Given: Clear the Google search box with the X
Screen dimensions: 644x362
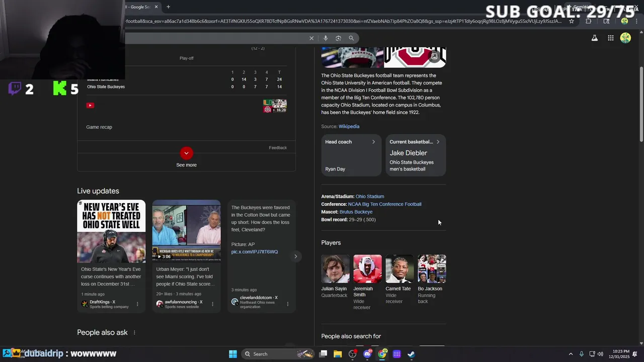Looking at the screenshot, I should (311, 38).
